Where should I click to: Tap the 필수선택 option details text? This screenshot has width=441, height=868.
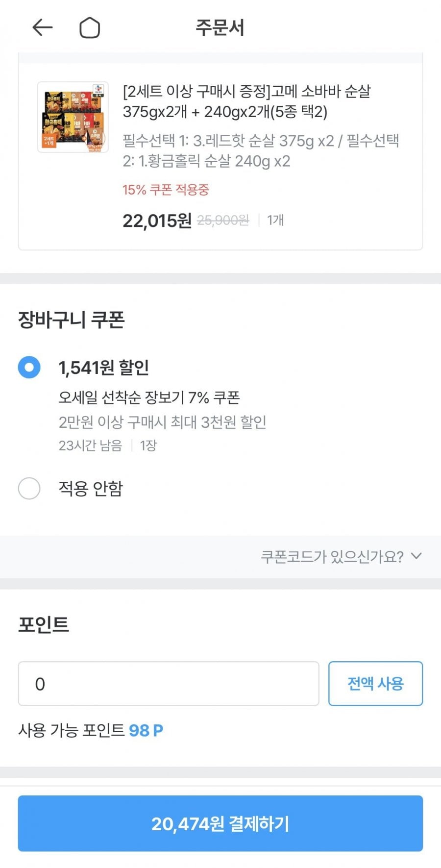point(261,151)
